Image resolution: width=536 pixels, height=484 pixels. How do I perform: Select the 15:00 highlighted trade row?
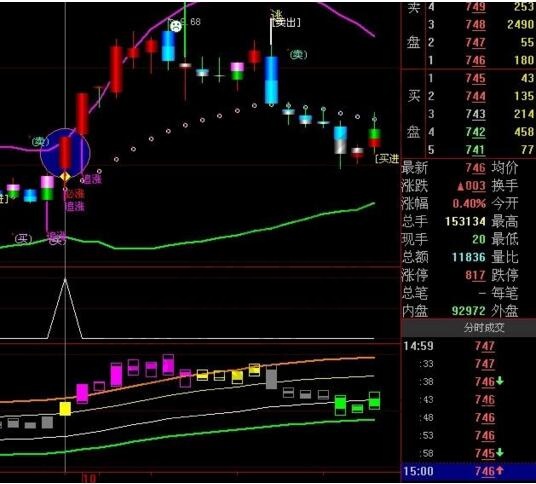tap(468, 471)
